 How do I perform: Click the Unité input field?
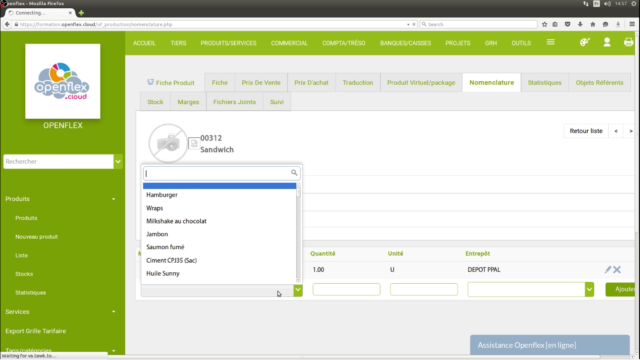[424, 289]
